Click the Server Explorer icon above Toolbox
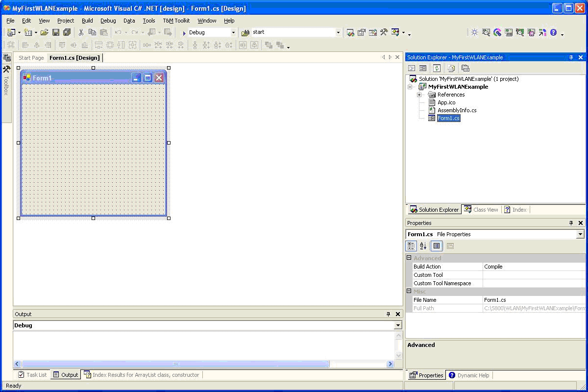The image size is (588, 392). (x=7, y=58)
